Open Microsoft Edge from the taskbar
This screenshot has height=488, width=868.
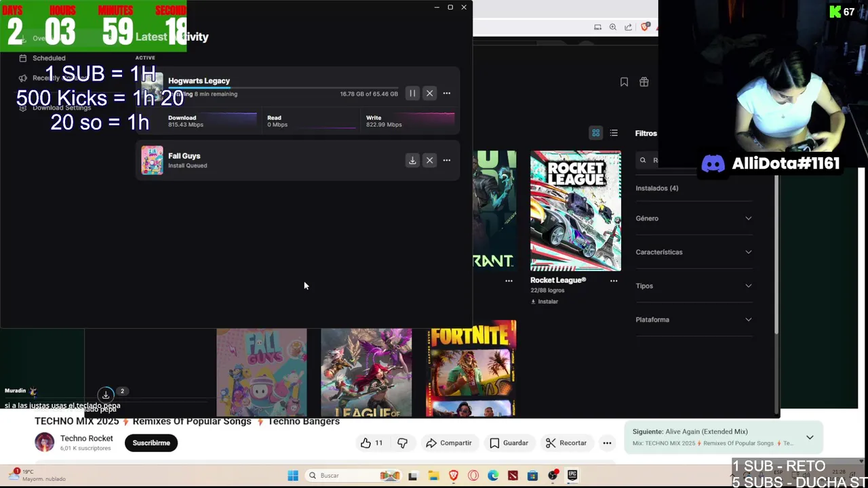[x=493, y=476]
